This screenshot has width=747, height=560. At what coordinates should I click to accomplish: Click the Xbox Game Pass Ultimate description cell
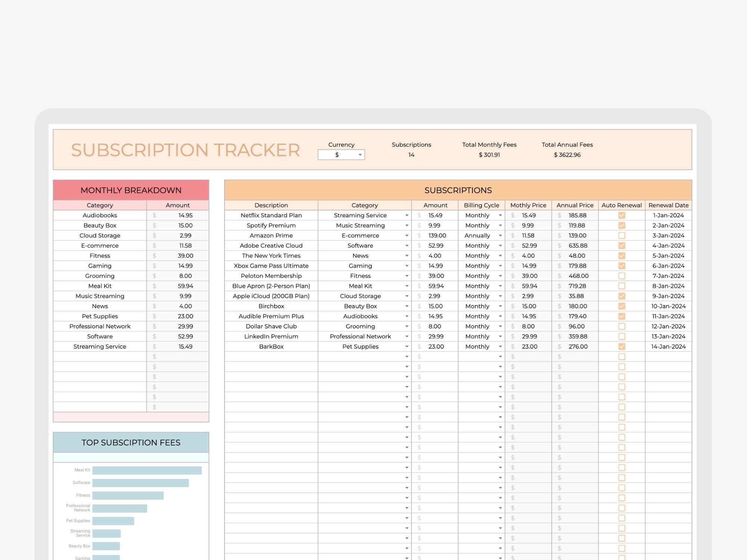tap(271, 266)
